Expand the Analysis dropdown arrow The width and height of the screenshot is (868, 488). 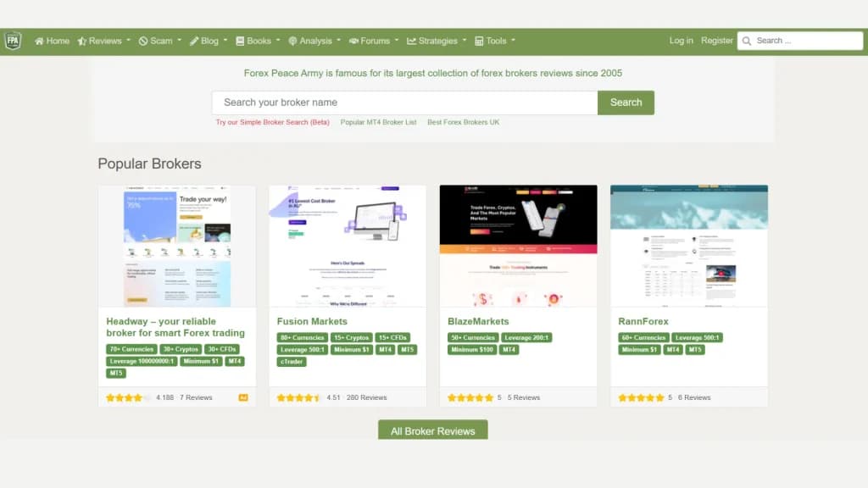tap(339, 41)
